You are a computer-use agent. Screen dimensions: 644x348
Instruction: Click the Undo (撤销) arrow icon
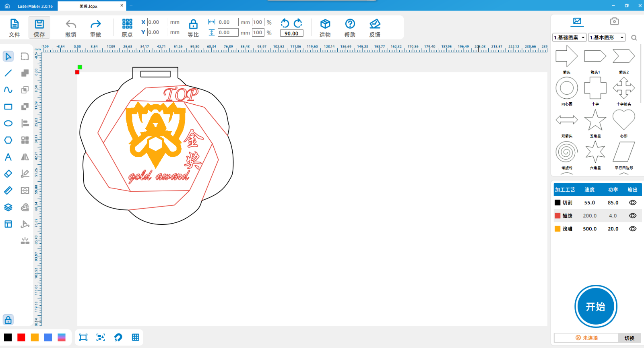coord(71,24)
